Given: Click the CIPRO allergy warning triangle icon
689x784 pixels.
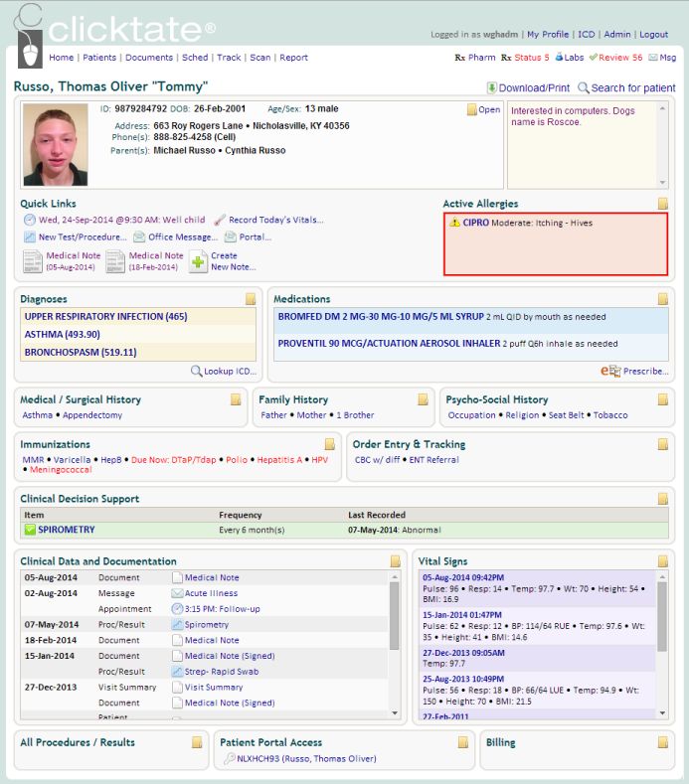Looking at the screenshot, I should 454,223.
